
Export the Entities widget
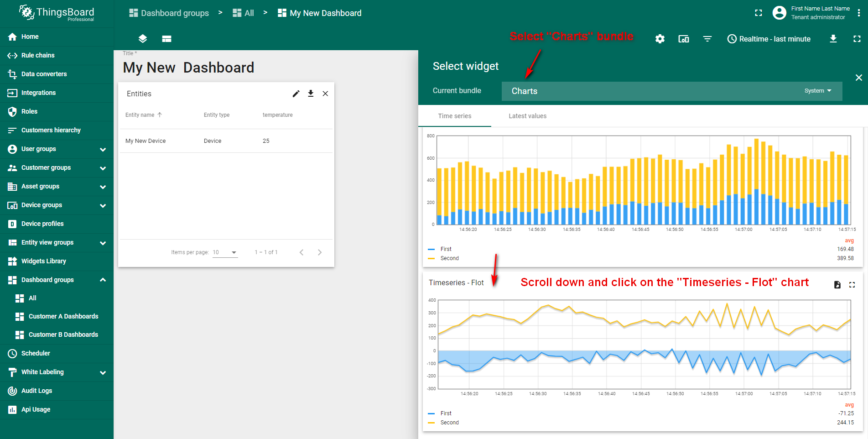311,94
